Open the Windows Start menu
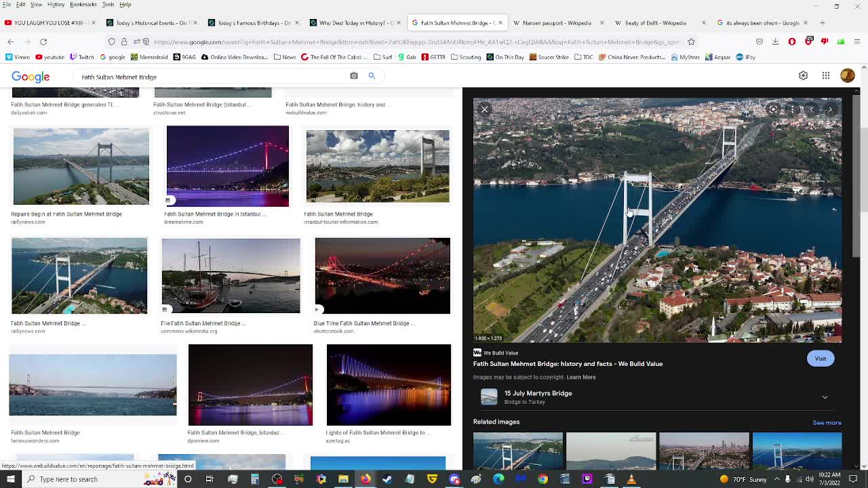This screenshot has height=488, width=868. tap(10, 479)
